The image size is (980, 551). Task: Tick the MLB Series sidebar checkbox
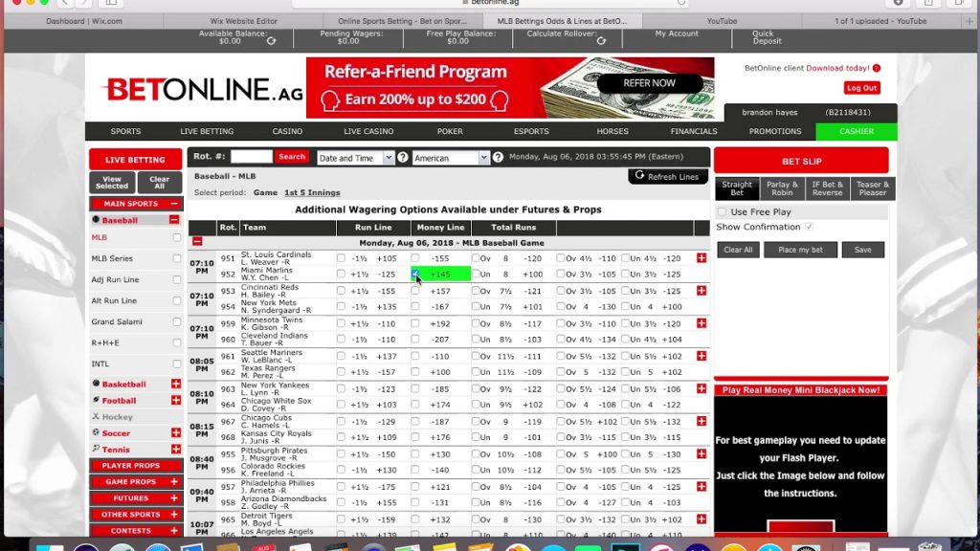click(176, 258)
